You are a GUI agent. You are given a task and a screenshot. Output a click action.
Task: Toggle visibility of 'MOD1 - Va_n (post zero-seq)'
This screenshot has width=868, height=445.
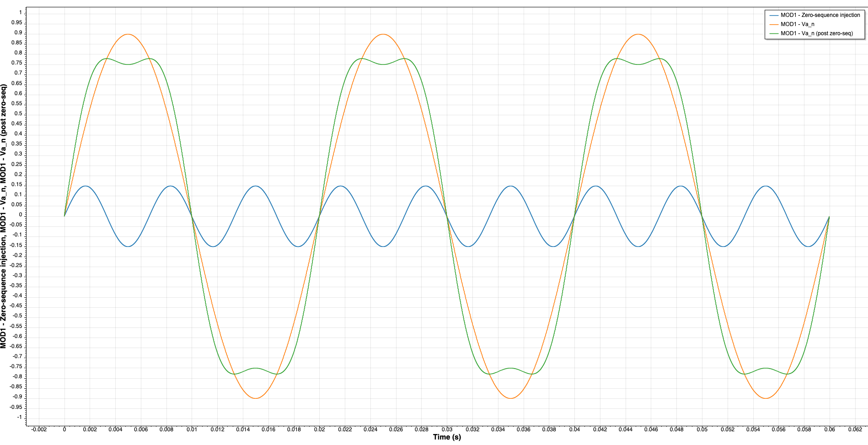coord(816,34)
